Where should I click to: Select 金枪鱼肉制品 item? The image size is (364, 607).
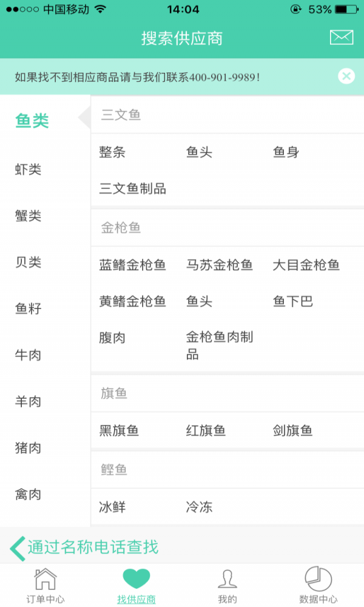pos(220,345)
